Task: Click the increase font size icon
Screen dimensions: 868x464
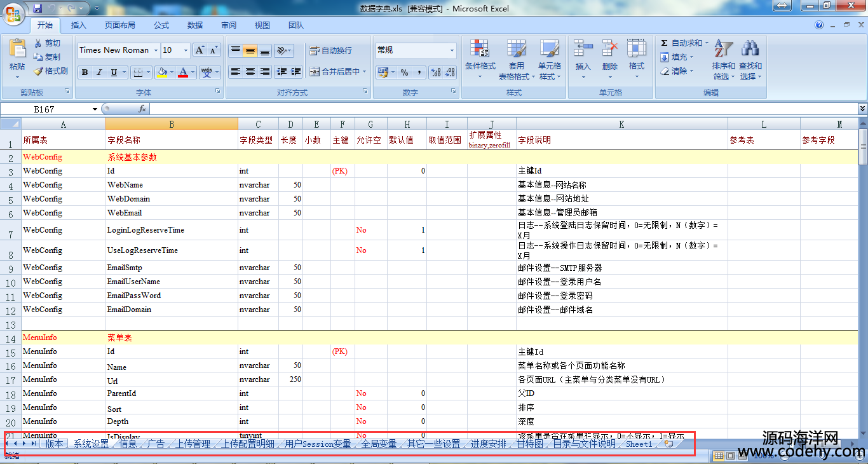Action: (x=200, y=50)
